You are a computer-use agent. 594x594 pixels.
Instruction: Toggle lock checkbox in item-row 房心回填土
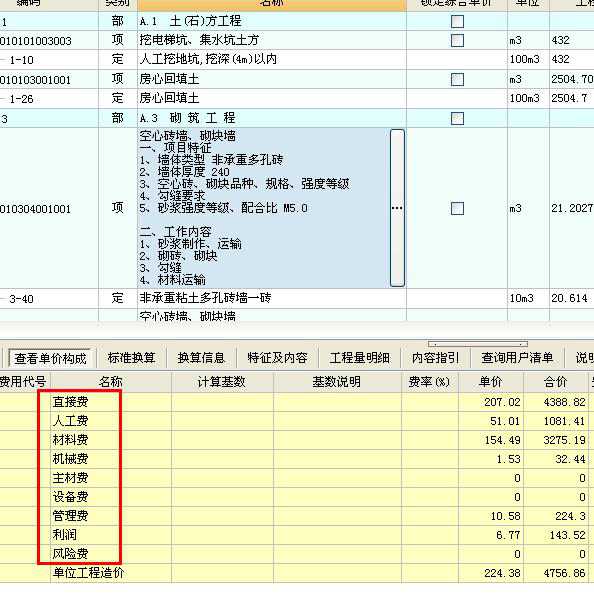[457, 80]
